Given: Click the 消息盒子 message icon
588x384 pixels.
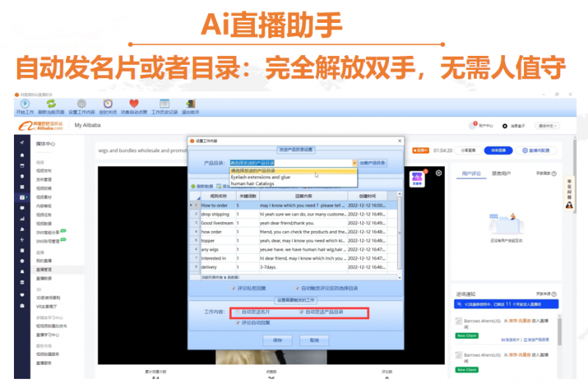Looking at the screenshot, I should click(x=505, y=126).
